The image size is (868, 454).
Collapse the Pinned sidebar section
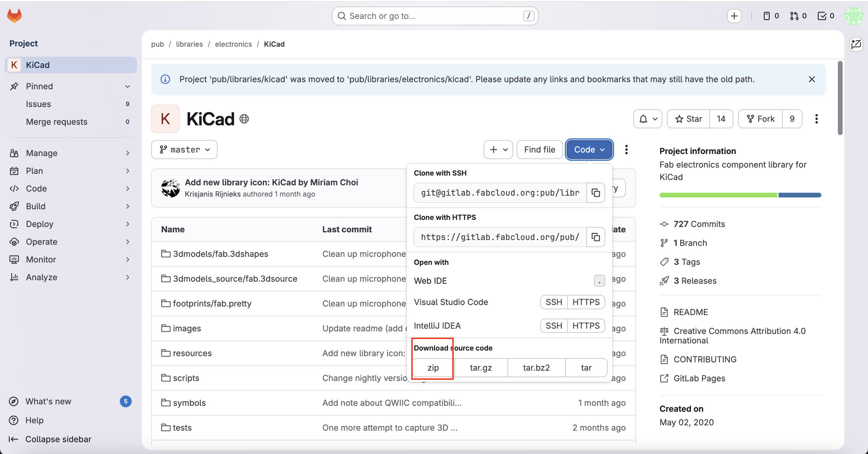point(71,86)
